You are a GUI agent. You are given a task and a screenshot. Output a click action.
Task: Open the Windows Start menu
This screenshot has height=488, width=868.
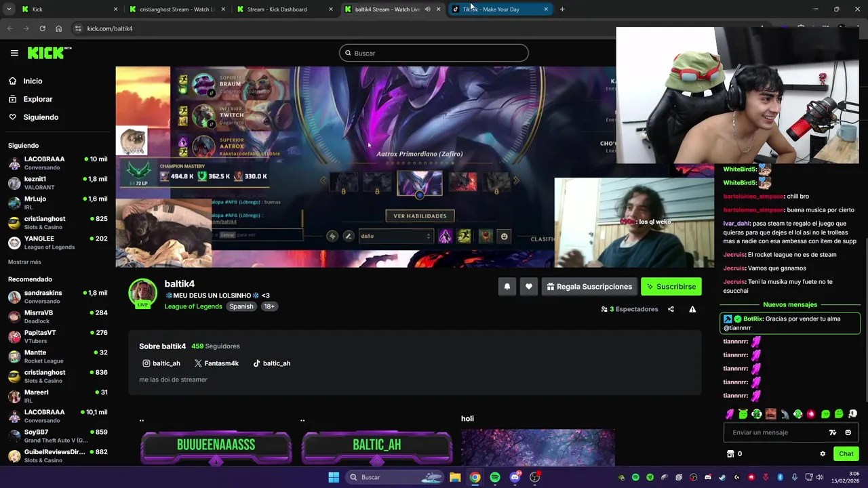click(334, 477)
